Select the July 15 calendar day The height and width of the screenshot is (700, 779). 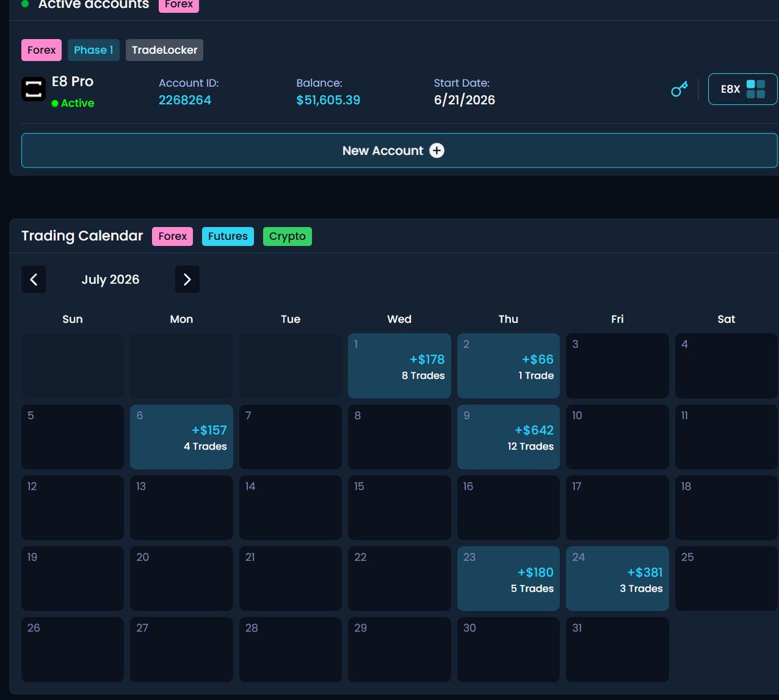[x=399, y=508]
